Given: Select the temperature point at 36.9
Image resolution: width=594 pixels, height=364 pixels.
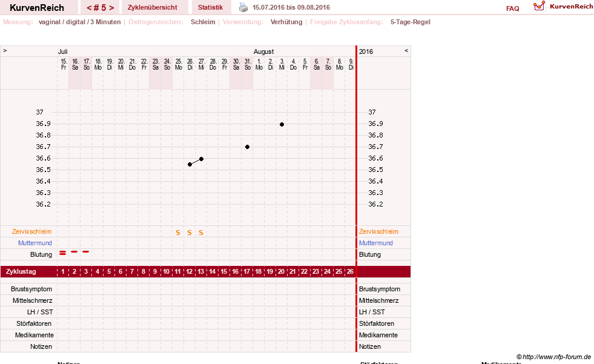Looking at the screenshot, I should (x=282, y=124).
